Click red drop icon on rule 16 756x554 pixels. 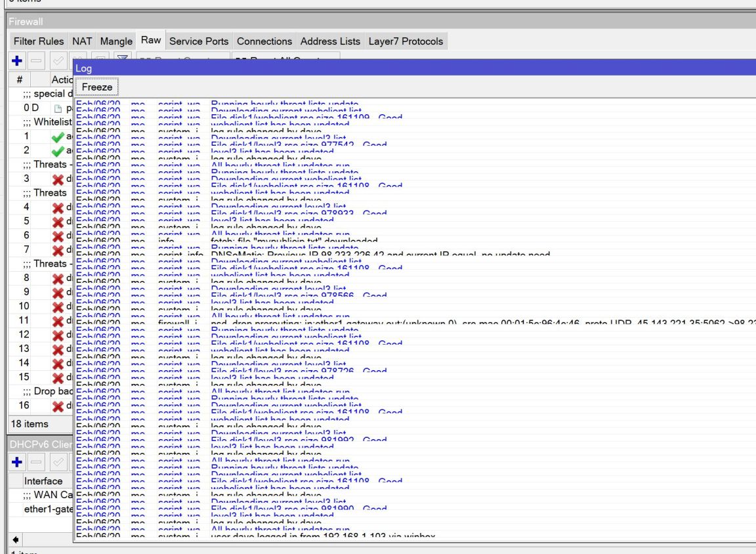(x=58, y=406)
